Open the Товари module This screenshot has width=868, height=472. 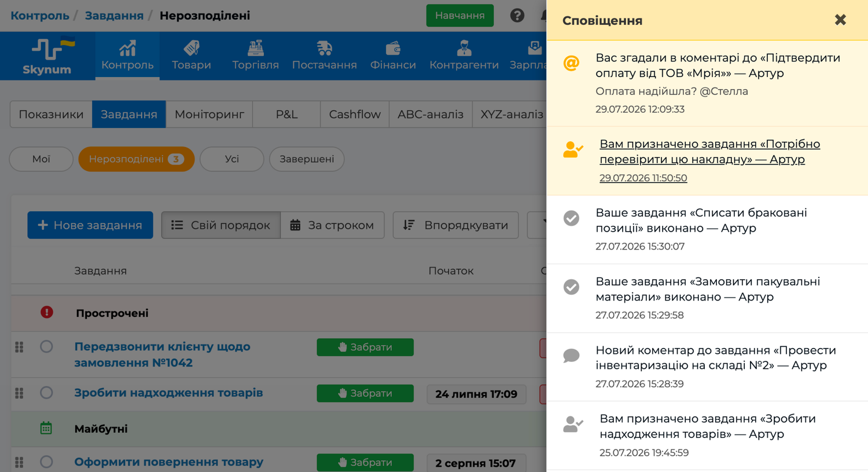click(191, 56)
